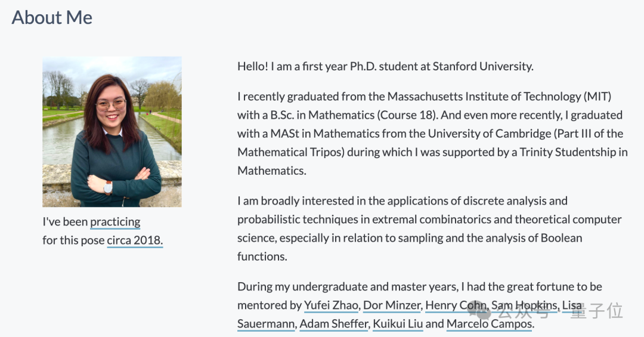644x337 pixels.
Task: Click the "About Me" heading
Action: click(52, 17)
